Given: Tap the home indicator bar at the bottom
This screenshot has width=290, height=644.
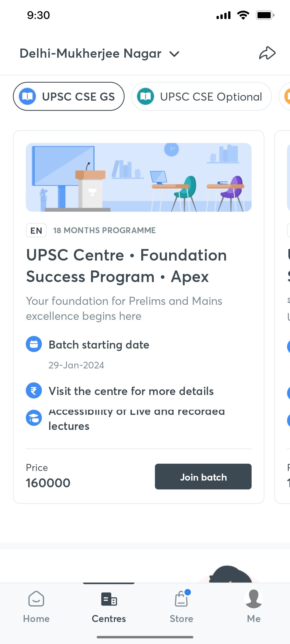Looking at the screenshot, I should coord(145,636).
